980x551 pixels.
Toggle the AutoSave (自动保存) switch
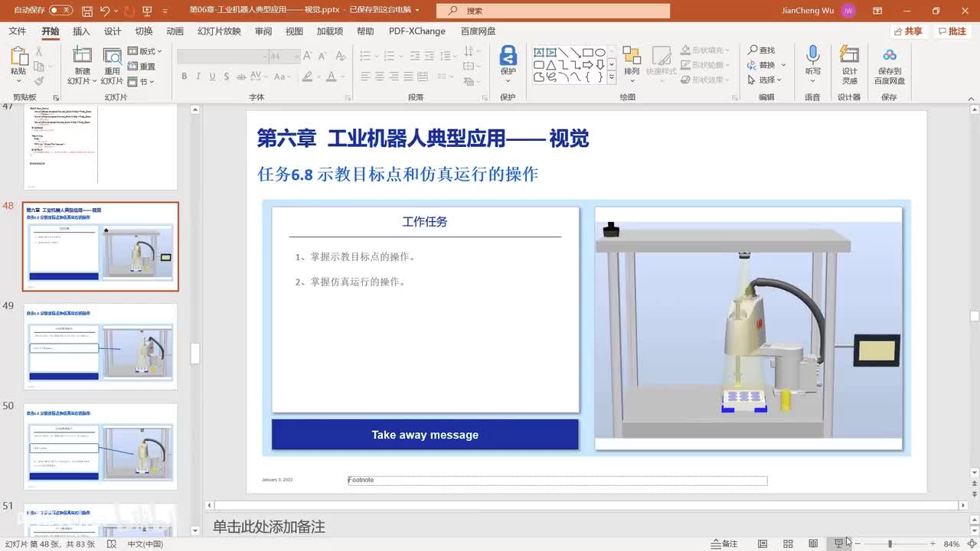coord(60,11)
